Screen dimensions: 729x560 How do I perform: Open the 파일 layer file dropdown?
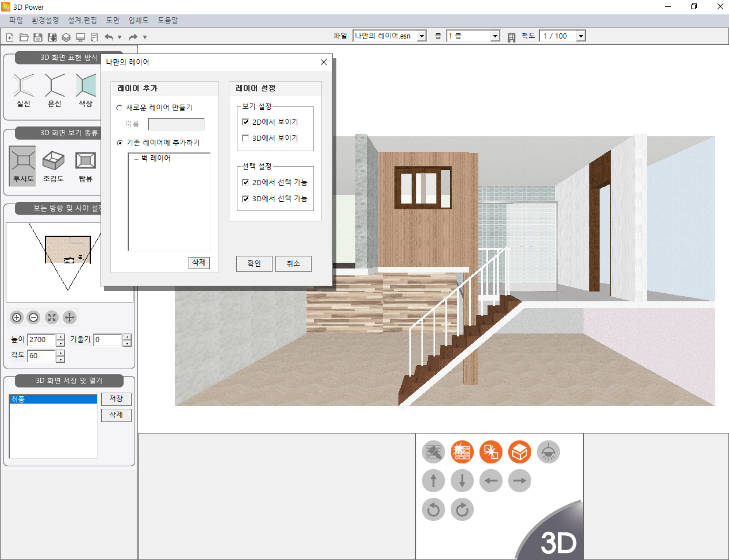421,36
